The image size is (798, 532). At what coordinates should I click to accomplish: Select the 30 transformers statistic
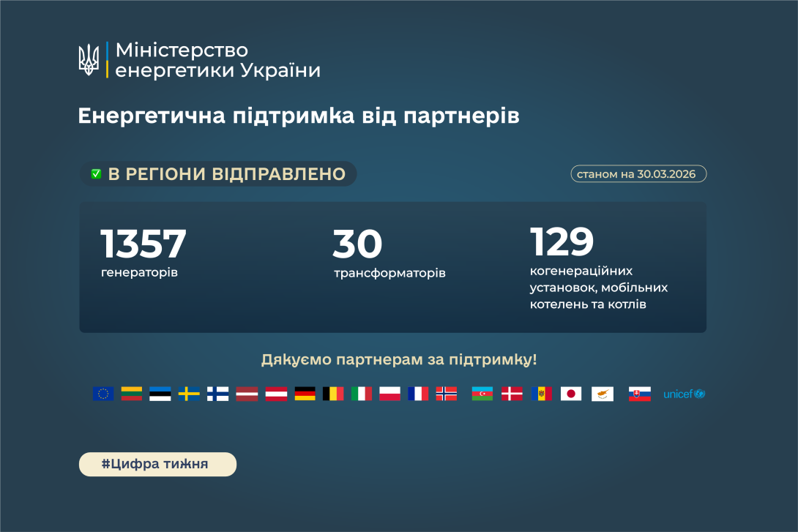(x=389, y=253)
